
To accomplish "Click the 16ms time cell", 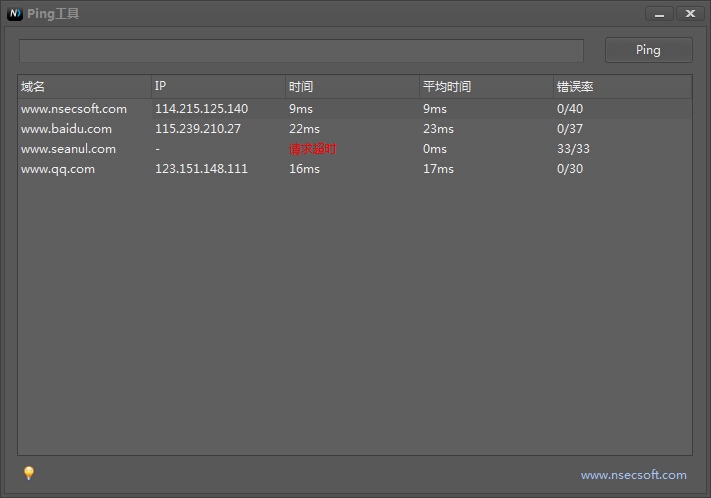I will pyautogui.click(x=304, y=169).
